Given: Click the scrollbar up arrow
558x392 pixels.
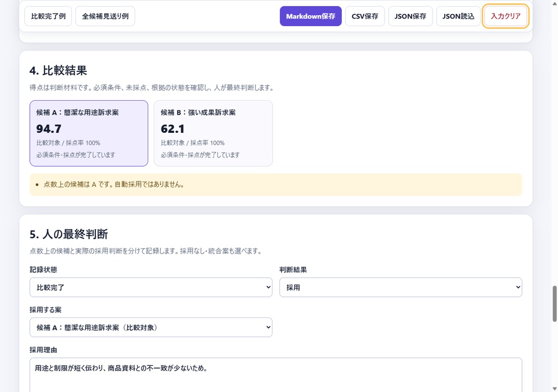Looking at the screenshot, I should pyautogui.click(x=554, y=3).
